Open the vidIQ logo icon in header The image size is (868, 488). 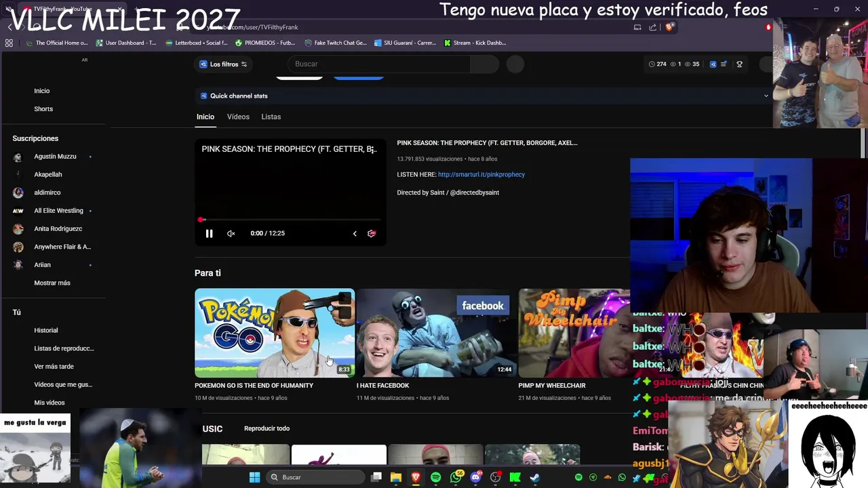point(713,64)
